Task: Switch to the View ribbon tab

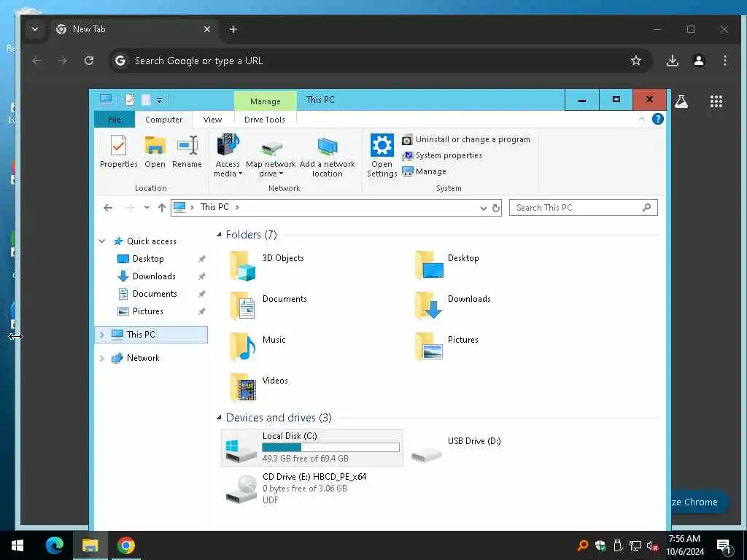Action: pyautogui.click(x=212, y=120)
